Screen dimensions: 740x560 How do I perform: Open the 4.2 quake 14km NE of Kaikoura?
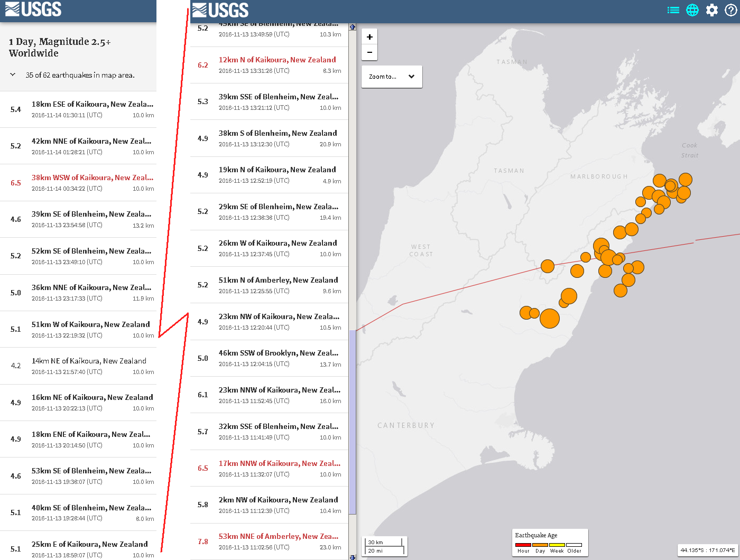(78, 366)
